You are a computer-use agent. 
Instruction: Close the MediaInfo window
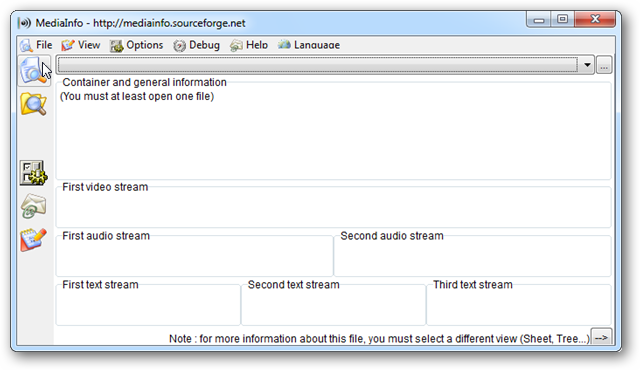coord(595,19)
